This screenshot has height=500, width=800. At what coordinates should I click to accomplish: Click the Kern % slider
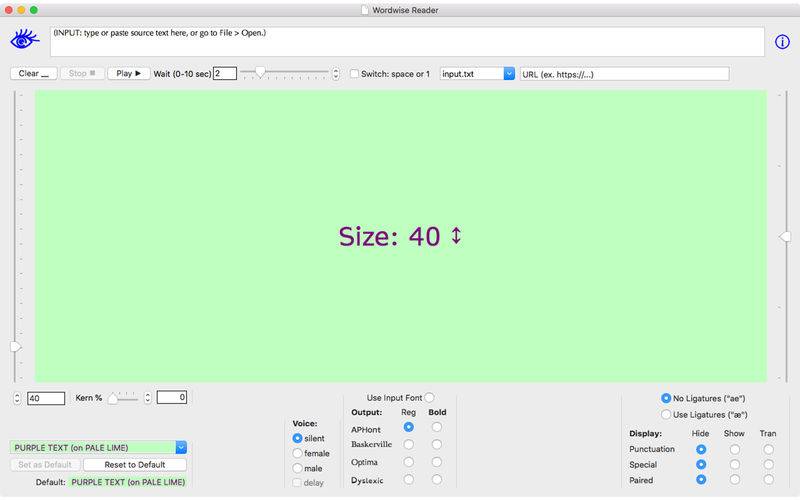point(122,398)
